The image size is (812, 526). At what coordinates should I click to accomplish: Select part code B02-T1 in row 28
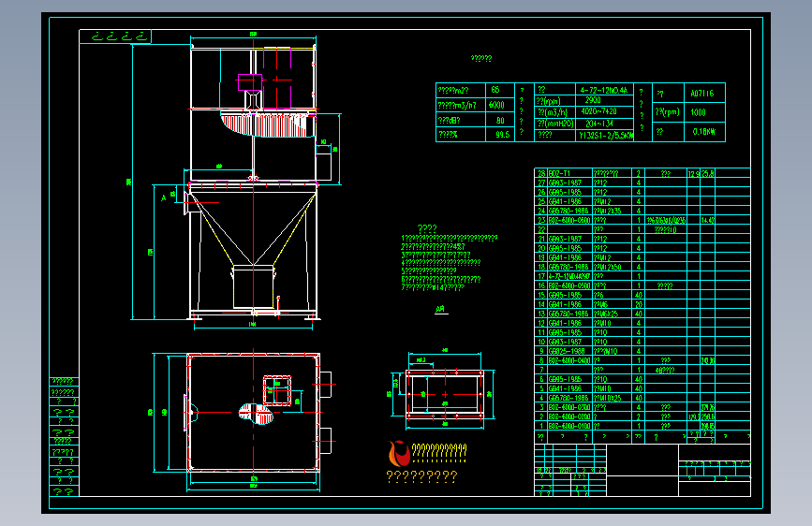(559, 173)
